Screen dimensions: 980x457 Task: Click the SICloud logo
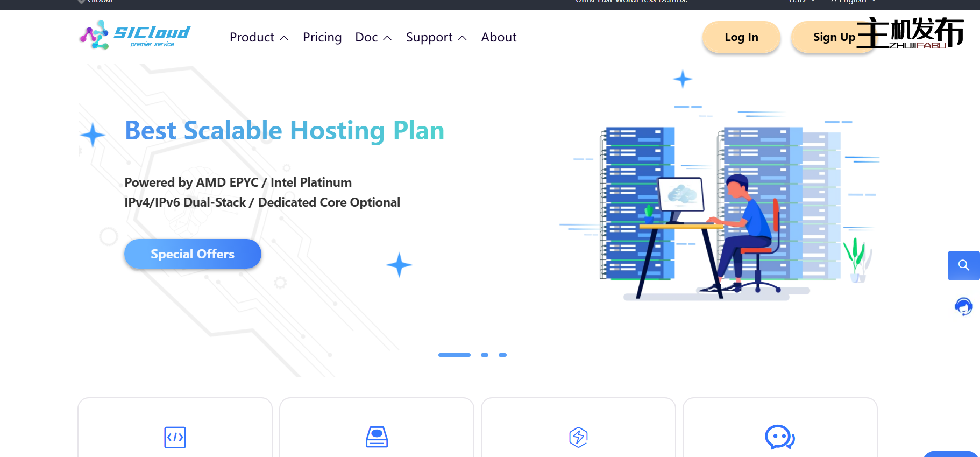[134, 35]
